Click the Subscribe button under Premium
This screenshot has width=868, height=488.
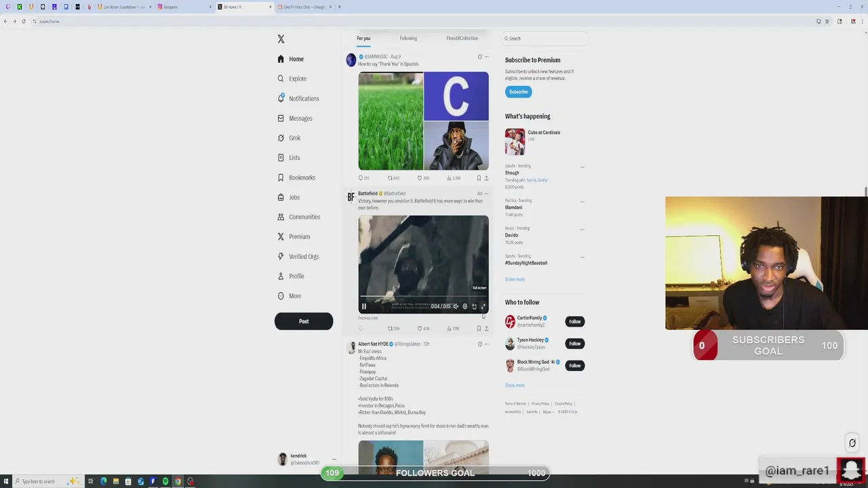518,91
